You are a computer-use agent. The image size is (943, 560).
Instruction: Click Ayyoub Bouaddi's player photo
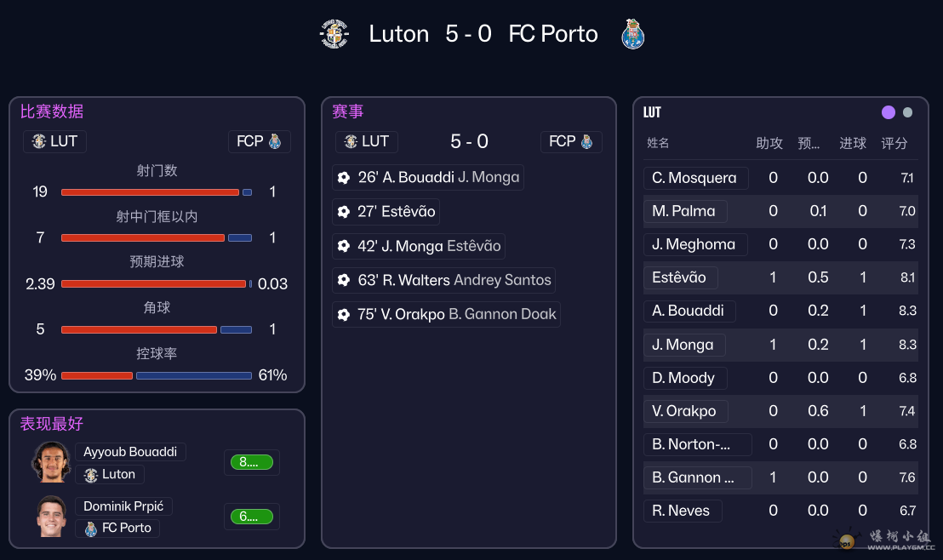pyautogui.click(x=51, y=462)
